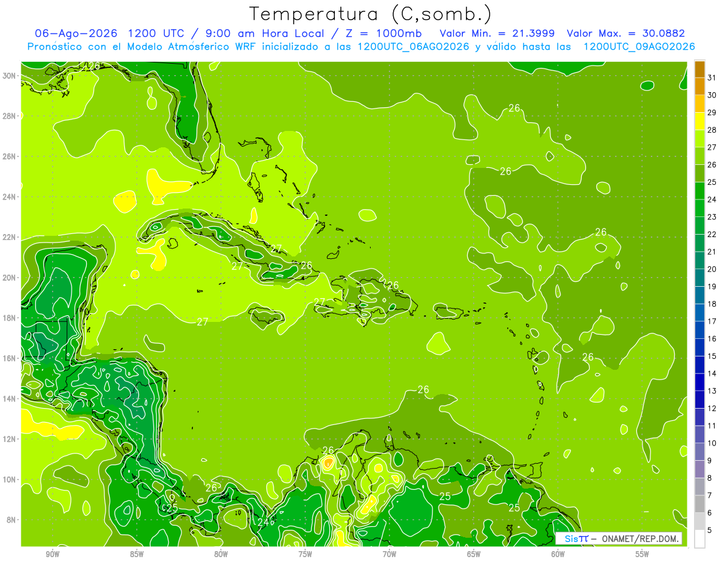Viewport: 728px width, 562px height.
Task: Click the color bar label "31"
Action: [712, 78]
